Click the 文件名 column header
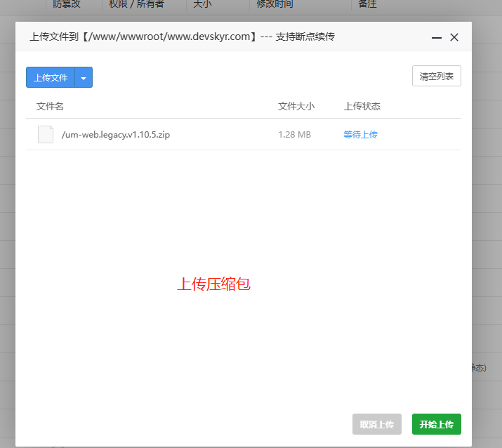502x448 pixels. pyautogui.click(x=50, y=106)
